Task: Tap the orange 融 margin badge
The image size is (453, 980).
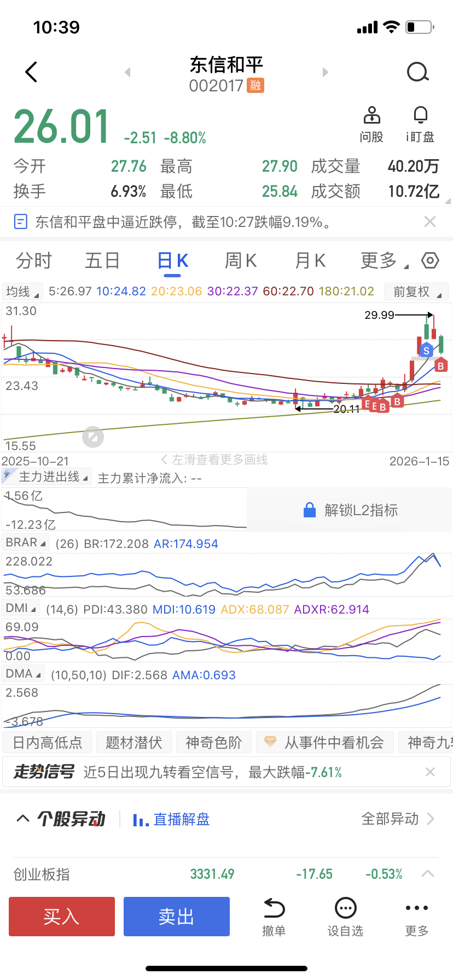Action: [255, 85]
